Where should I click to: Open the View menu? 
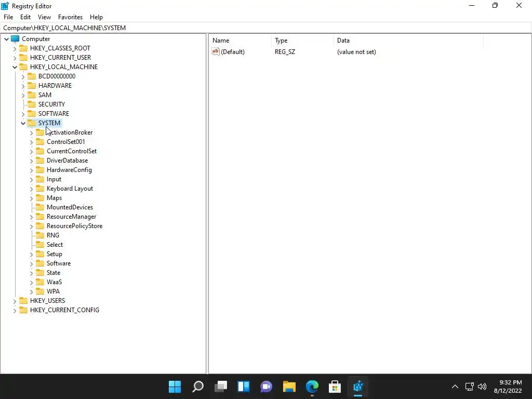coord(44,17)
